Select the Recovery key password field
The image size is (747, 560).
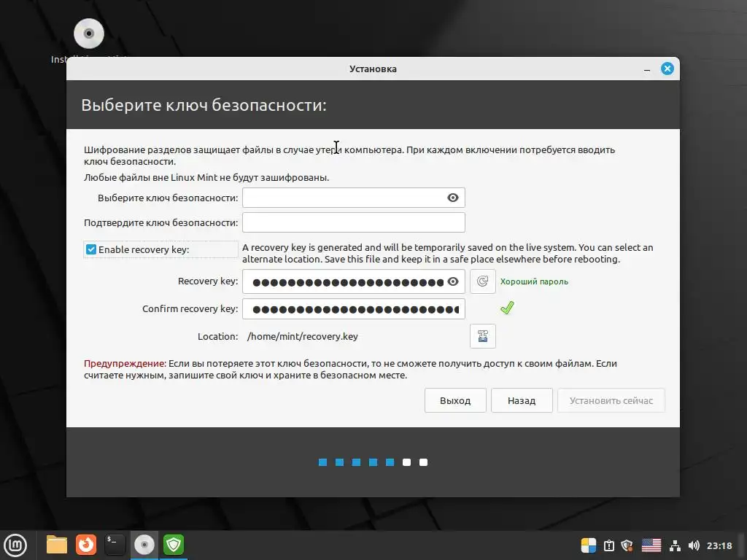tap(354, 281)
